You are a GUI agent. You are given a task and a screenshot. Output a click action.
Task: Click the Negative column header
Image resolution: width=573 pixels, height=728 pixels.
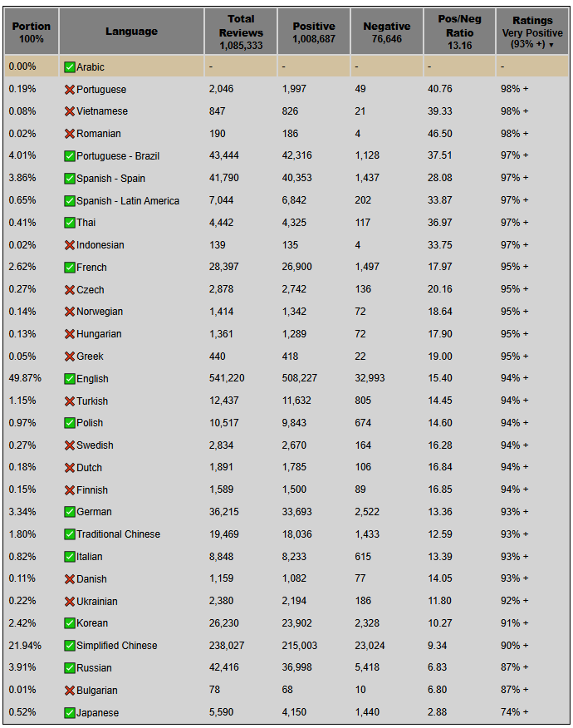click(386, 32)
